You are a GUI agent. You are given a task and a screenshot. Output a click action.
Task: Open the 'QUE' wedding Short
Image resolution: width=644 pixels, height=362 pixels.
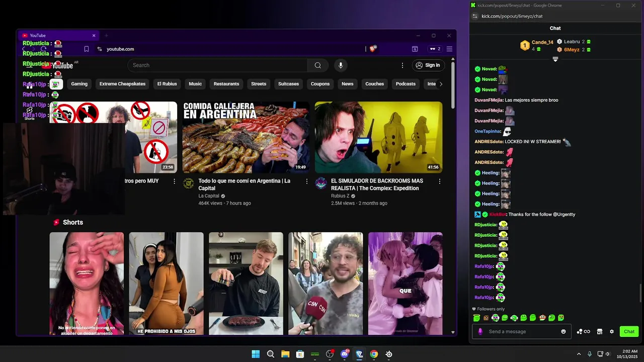(406, 284)
